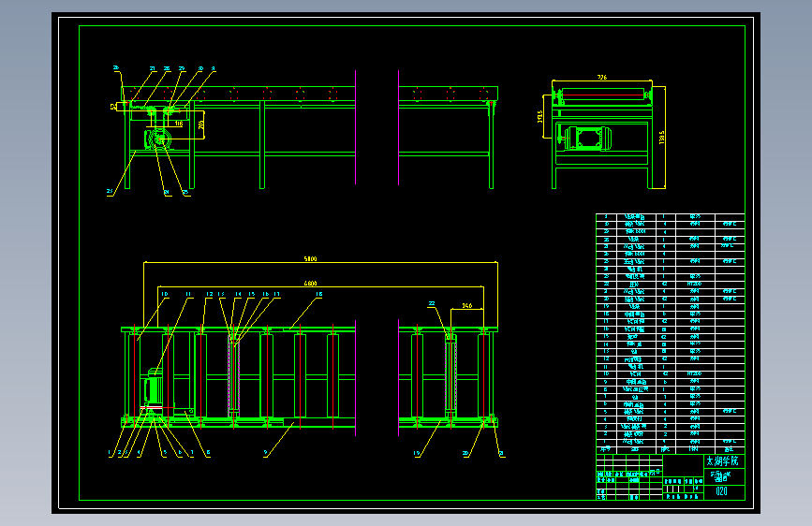Click part balloon number 8 below plan view
The height and width of the screenshot is (526, 812).
pos(208,452)
